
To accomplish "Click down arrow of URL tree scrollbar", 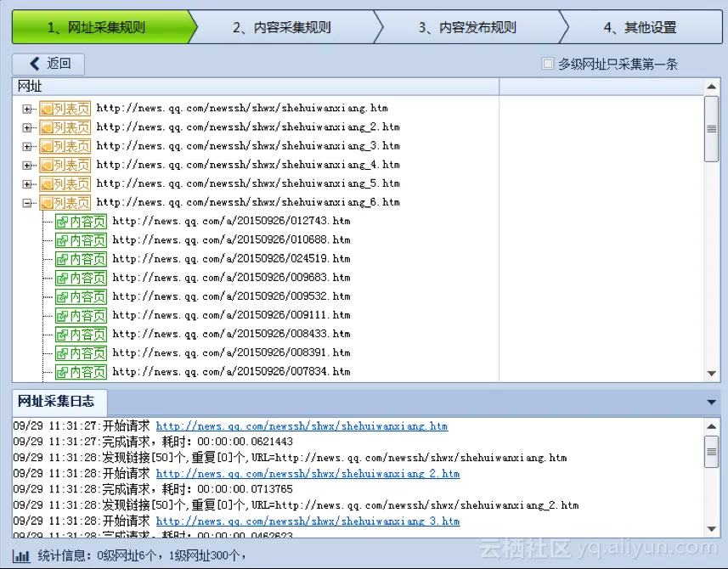I will coord(711,373).
